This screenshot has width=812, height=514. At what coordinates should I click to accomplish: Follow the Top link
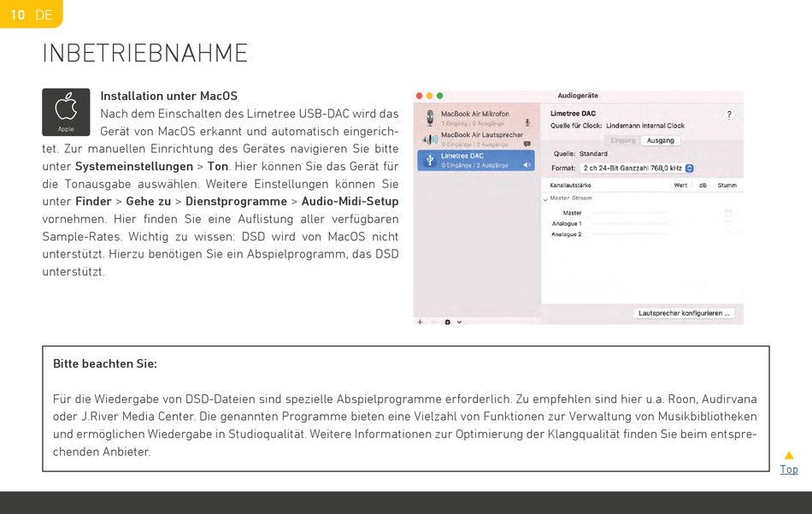coord(789,470)
